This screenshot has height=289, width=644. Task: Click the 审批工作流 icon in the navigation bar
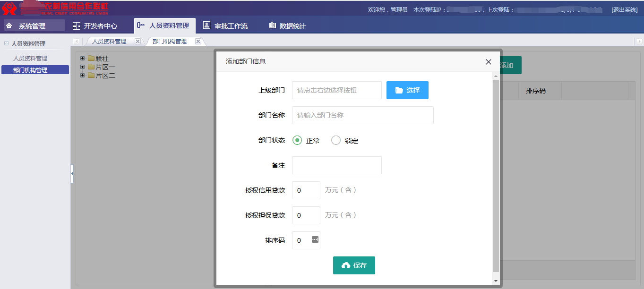[x=206, y=25]
